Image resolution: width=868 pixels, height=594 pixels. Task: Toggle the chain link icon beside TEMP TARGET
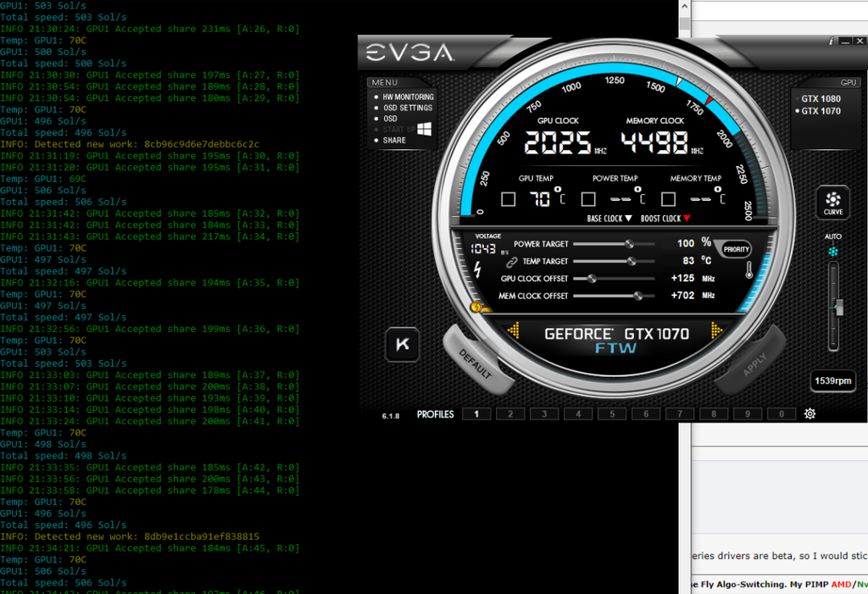pyautogui.click(x=511, y=262)
